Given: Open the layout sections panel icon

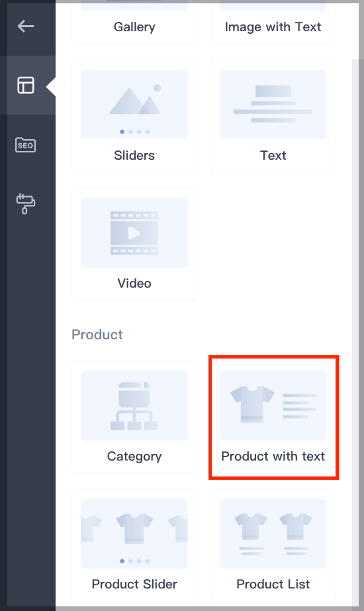Looking at the screenshot, I should (26, 85).
